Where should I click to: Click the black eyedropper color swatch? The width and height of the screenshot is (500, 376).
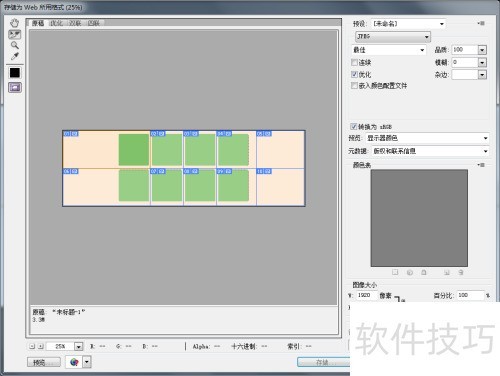15,73
